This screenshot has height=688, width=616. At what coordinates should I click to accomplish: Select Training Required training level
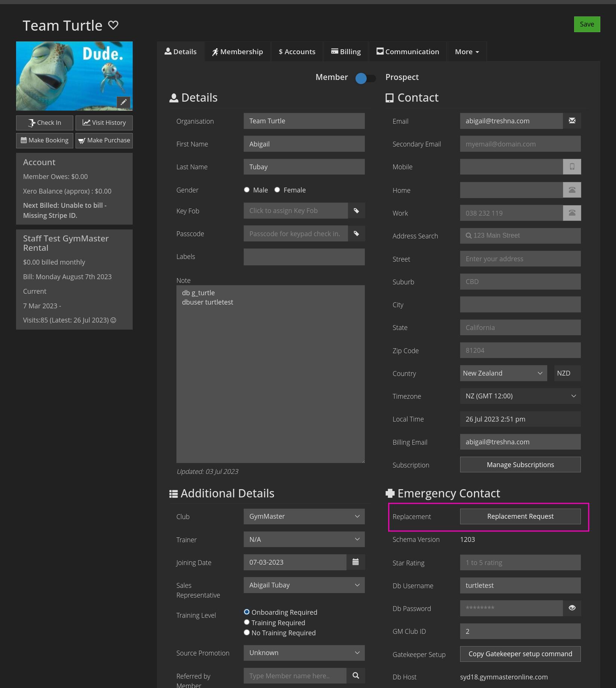[x=247, y=622]
